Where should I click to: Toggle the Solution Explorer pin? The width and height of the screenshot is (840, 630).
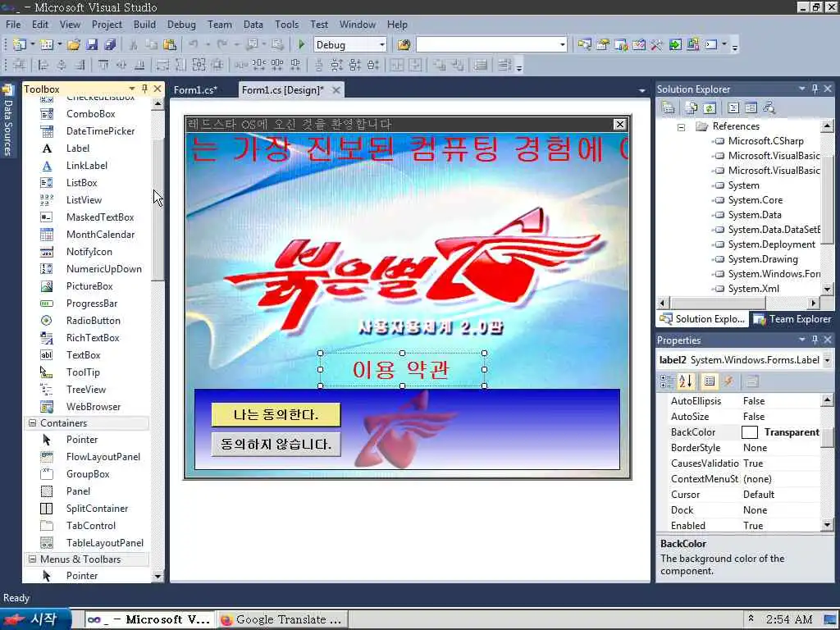click(815, 89)
